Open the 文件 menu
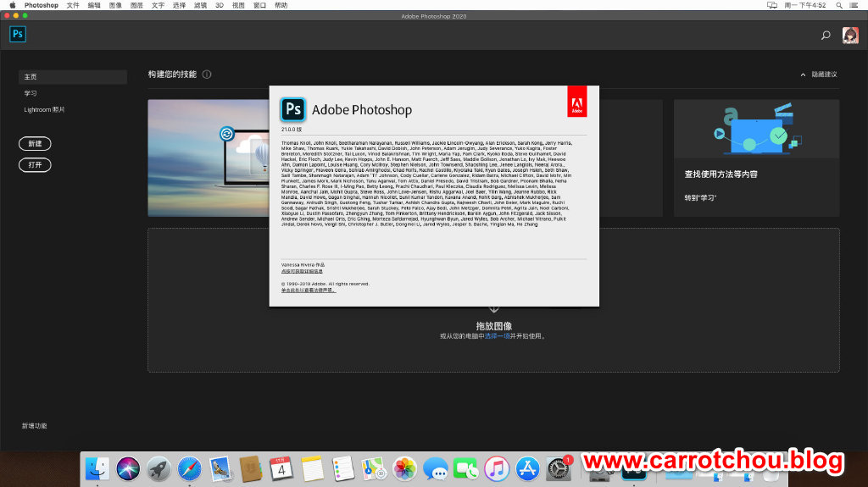Viewport: 868px width, 487px height. tap(73, 5)
